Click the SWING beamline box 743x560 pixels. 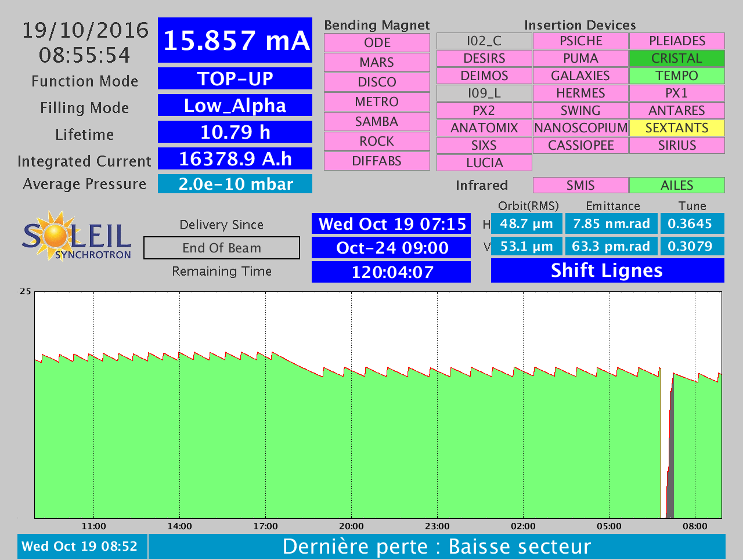580,110
